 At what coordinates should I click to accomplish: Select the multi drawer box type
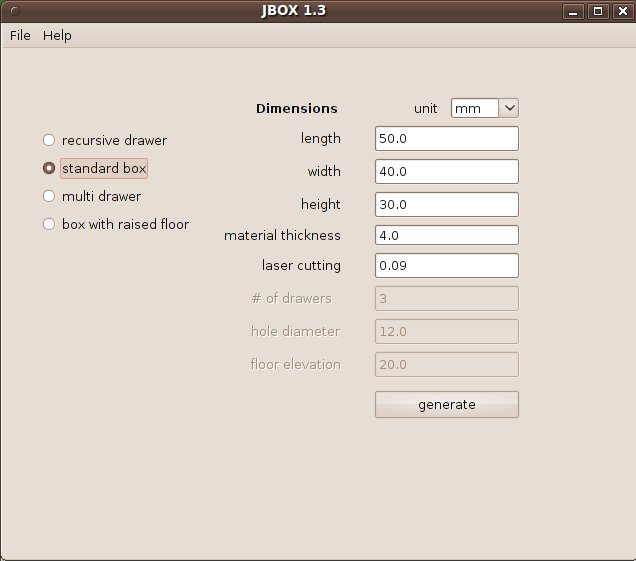tap(48, 196)
